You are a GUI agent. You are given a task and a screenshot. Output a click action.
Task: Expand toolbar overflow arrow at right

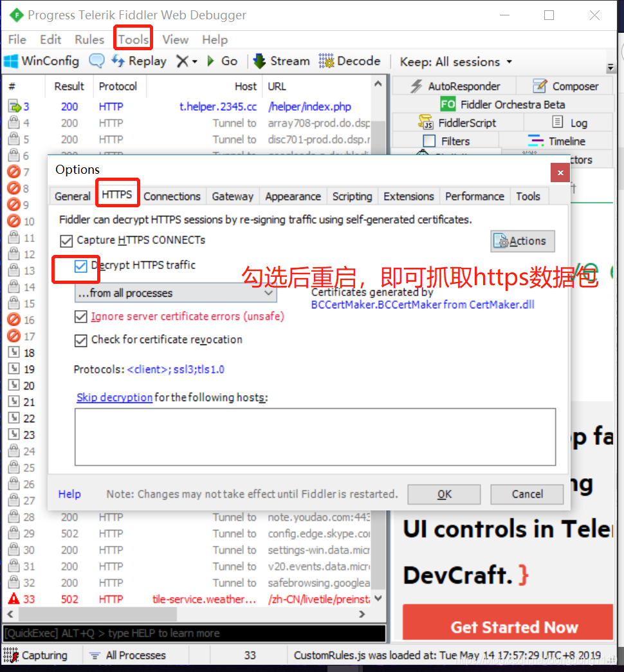[x=610, y=68]
